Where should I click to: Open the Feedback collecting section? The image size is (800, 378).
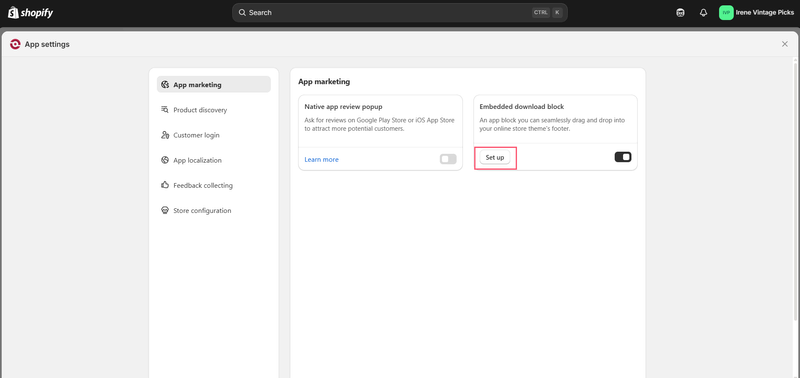click(x=214, y=185)
